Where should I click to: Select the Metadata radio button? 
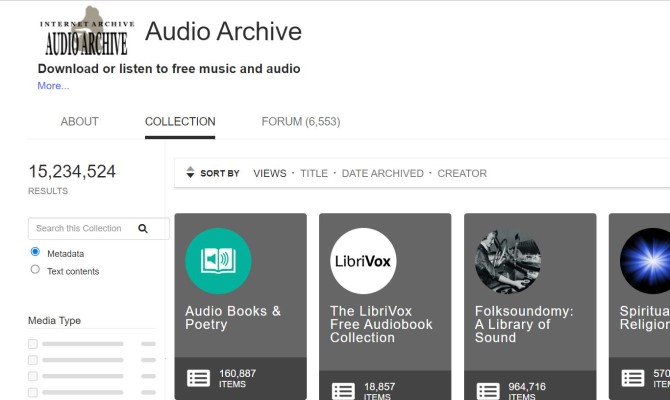(x=35, y=252)
